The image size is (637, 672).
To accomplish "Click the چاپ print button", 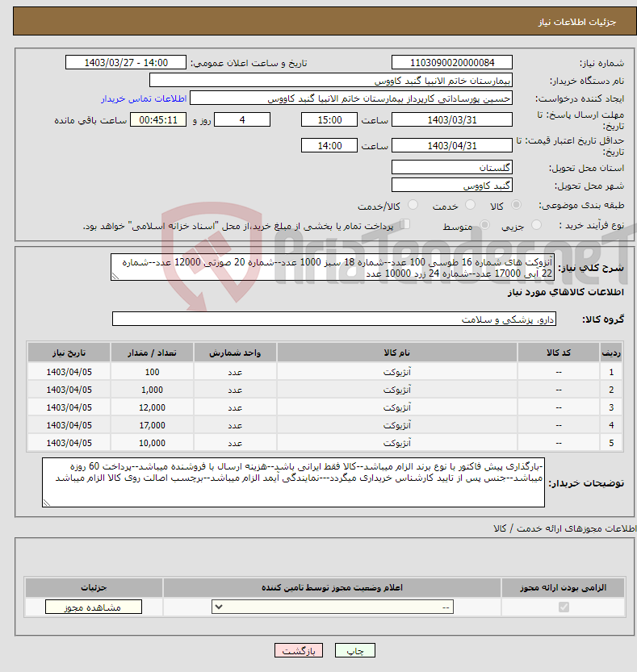I will point(355,650).
